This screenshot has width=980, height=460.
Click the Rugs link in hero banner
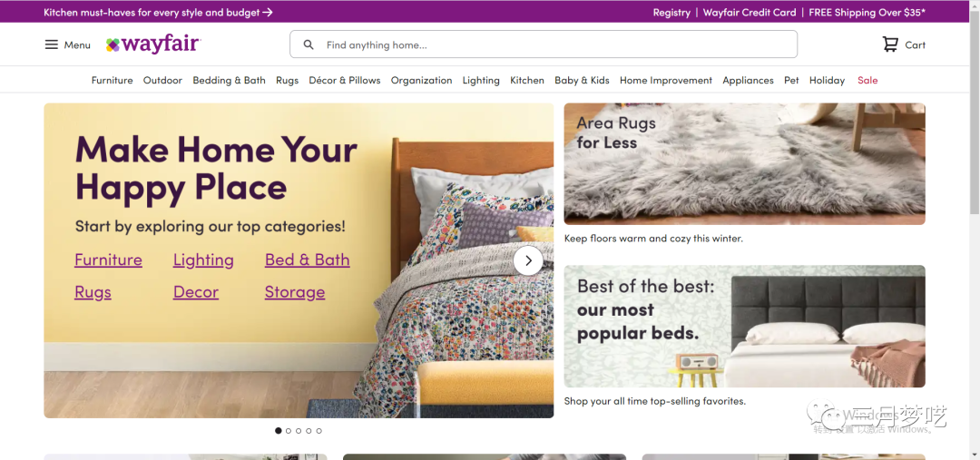[x=93, y=292]
